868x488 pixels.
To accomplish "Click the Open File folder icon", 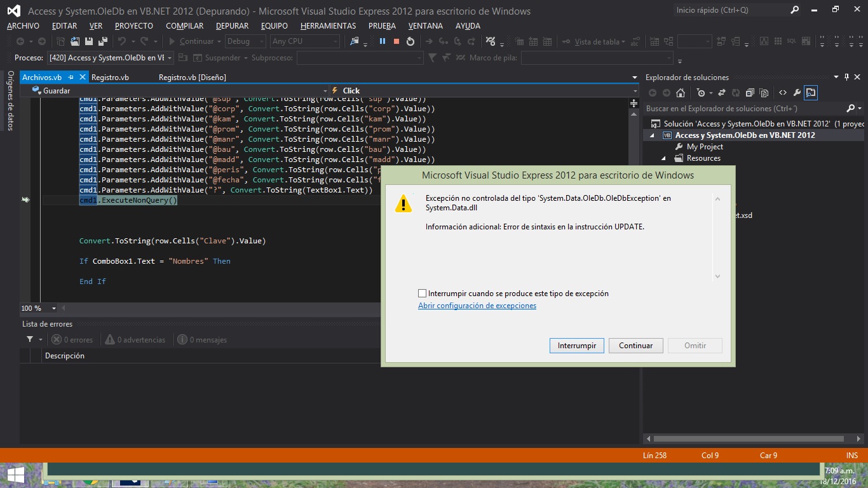I will pyautogui.click(x=75, y=41).
